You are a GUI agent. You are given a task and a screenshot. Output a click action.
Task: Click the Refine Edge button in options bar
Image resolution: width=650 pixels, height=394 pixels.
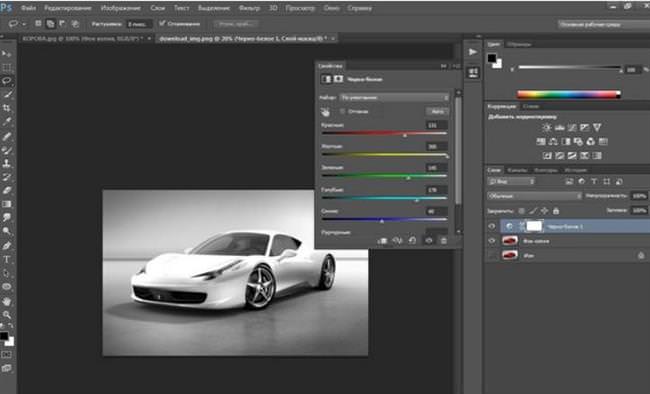(x=235, y=24)
